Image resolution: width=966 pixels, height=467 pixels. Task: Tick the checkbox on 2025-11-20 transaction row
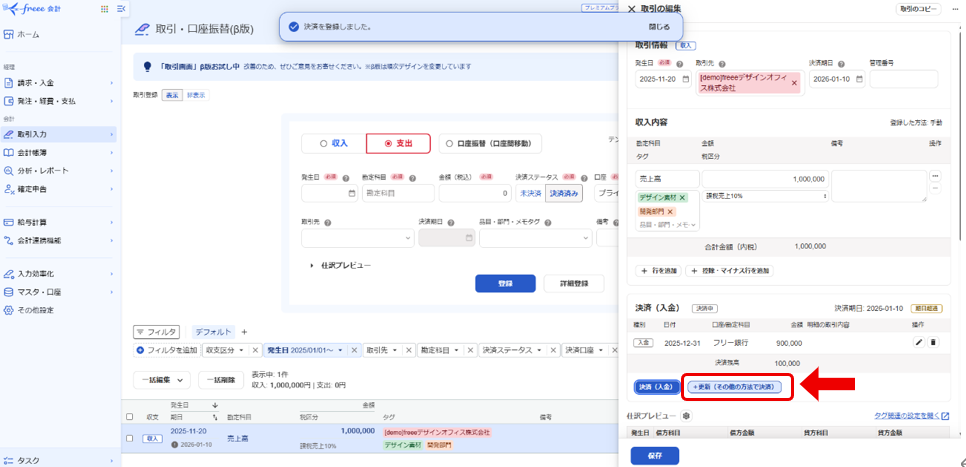click(129, 438)
